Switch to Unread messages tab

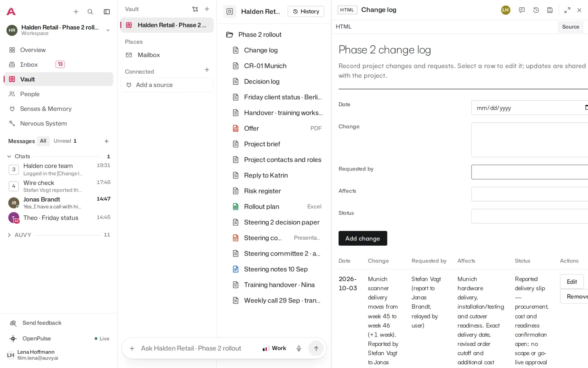65,141
